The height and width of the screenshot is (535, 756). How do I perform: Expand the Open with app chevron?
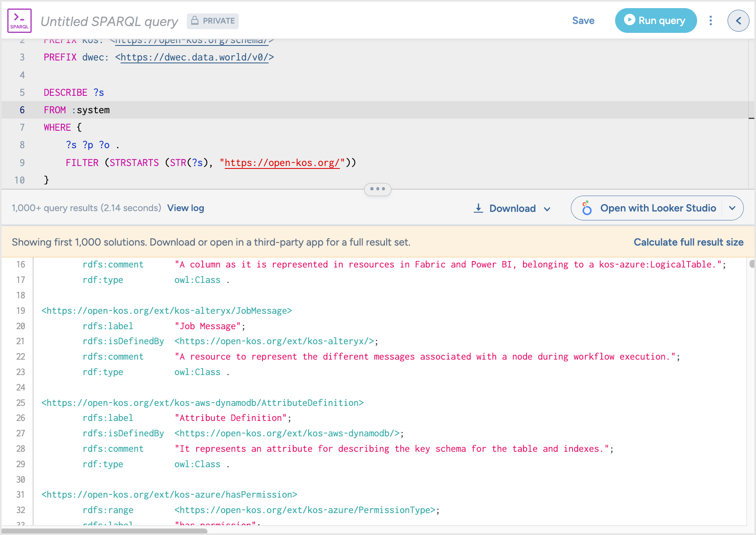[x=732, y=208]
